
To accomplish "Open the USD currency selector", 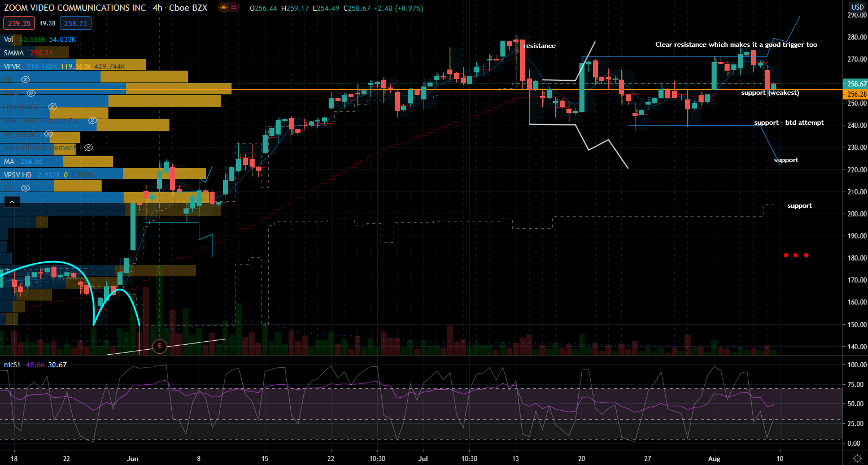I will point(857,7).
